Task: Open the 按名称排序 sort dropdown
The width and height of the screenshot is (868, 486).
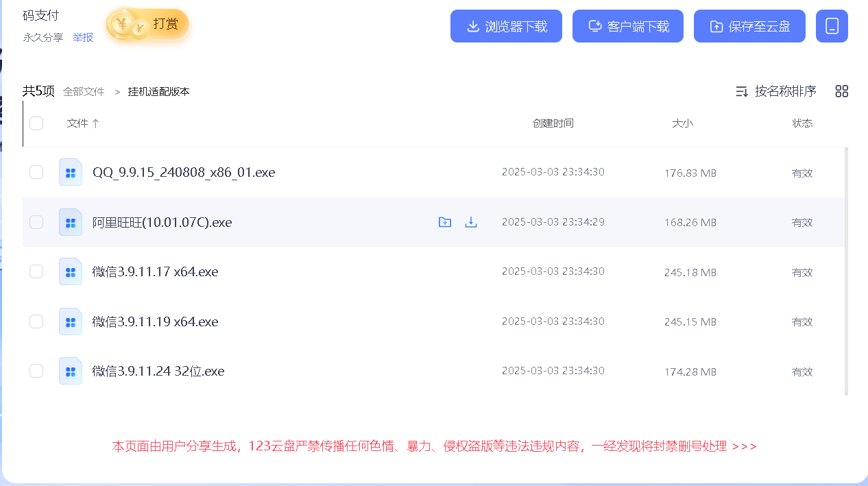Action: (775, 91)
